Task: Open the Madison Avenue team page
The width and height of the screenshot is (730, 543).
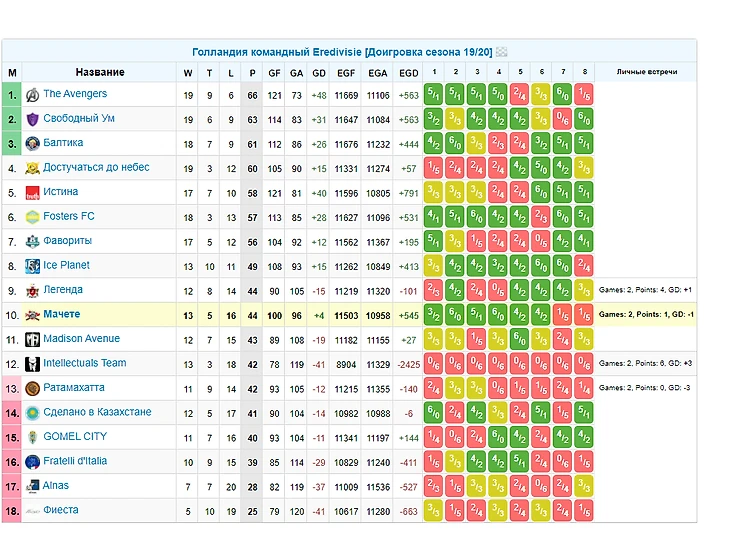Action: click(81, 339)
